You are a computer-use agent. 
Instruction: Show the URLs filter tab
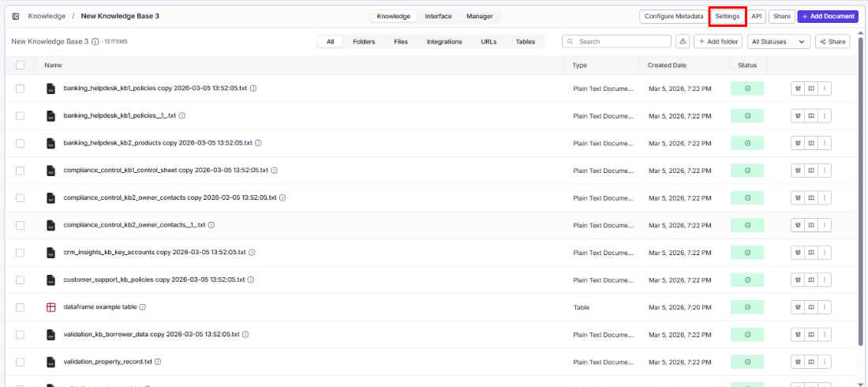click(488, 42)
